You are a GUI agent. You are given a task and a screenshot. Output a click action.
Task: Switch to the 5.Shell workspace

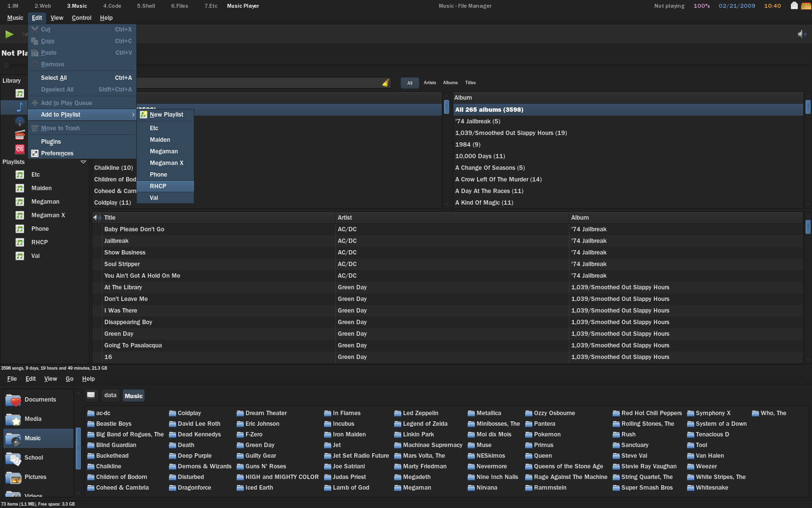pyautogui.click(x=146, y=6)
